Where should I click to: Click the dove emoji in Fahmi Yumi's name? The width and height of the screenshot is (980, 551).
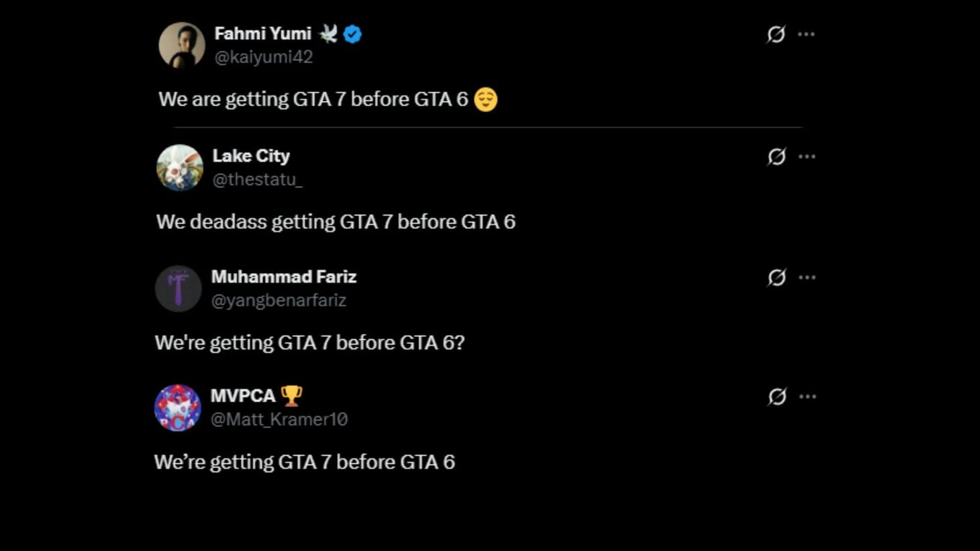327,34
